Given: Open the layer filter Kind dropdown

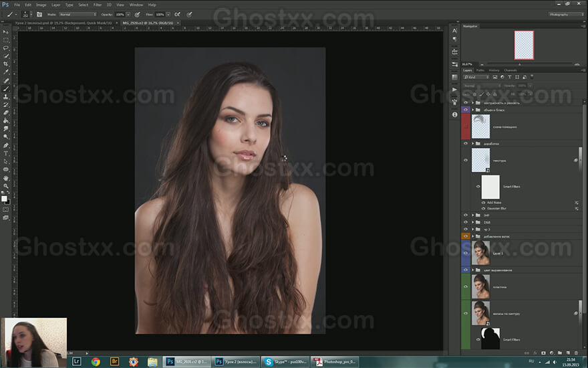Looking at the screenshot, I should tap(476, 77).
